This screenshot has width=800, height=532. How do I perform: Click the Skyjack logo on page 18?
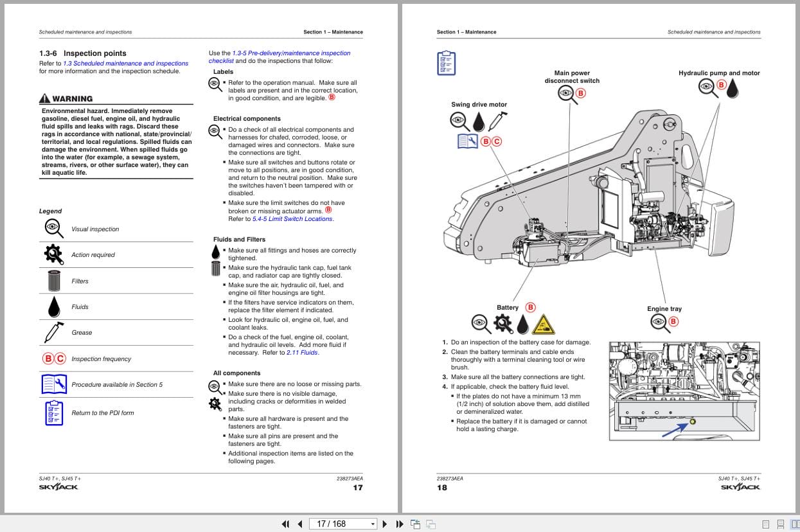[740, 487]
